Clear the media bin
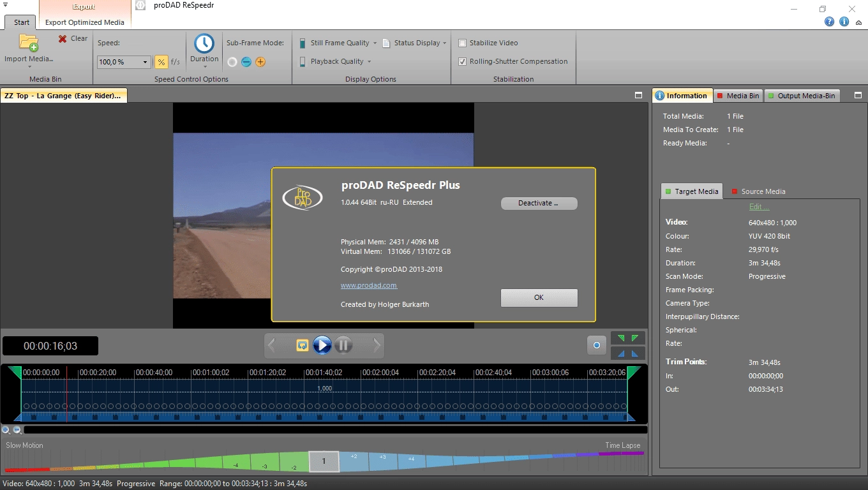Viewport: 868px width, 490px height. (73, 38)
